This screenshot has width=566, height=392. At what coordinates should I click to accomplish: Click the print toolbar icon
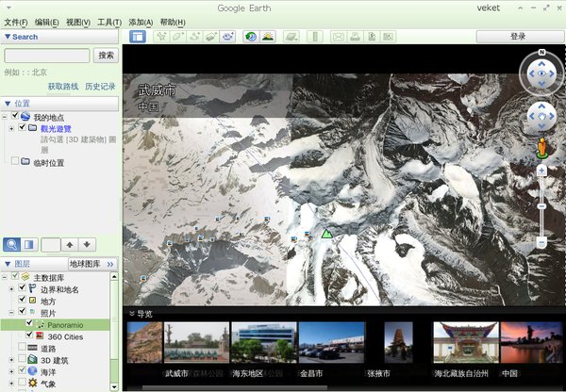pyautogui.click(x=356, y=37)
